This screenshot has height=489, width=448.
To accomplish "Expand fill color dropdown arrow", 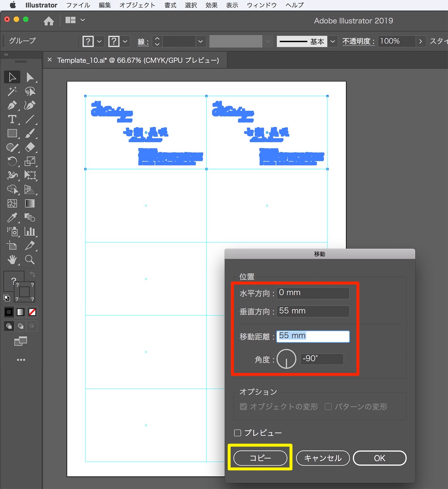I will (x=99, y=42).
